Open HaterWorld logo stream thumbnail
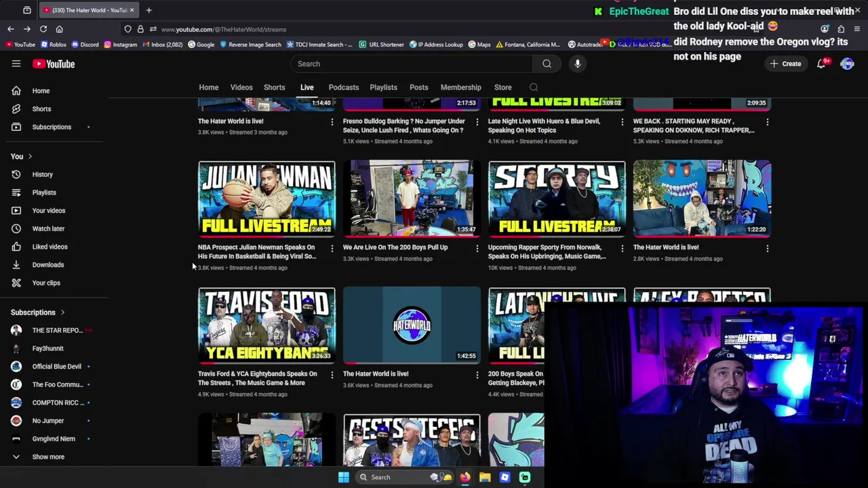The width and height of the screenshot is (868, 488). coord(412,325)
